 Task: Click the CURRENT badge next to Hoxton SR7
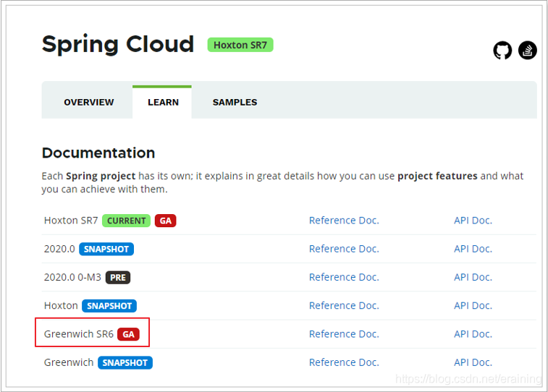[x=126, y=221]
